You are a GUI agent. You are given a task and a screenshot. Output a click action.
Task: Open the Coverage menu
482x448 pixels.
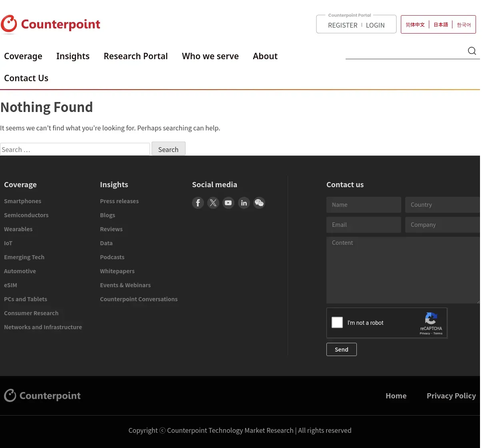(x=23, y=56)
